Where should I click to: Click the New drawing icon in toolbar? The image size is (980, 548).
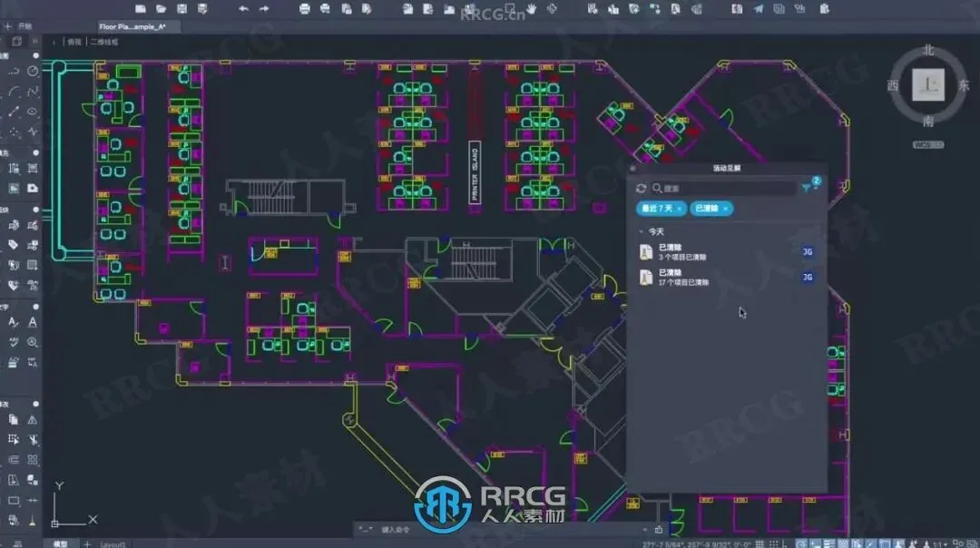pyautogui.click(x=141, y=9)
